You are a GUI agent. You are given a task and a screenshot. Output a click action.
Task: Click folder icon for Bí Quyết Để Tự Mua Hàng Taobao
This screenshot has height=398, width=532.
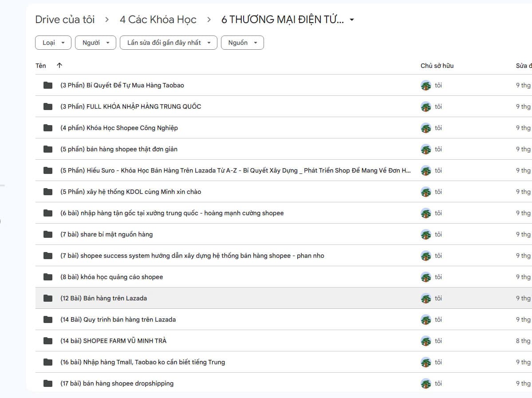tap(48, 85)
